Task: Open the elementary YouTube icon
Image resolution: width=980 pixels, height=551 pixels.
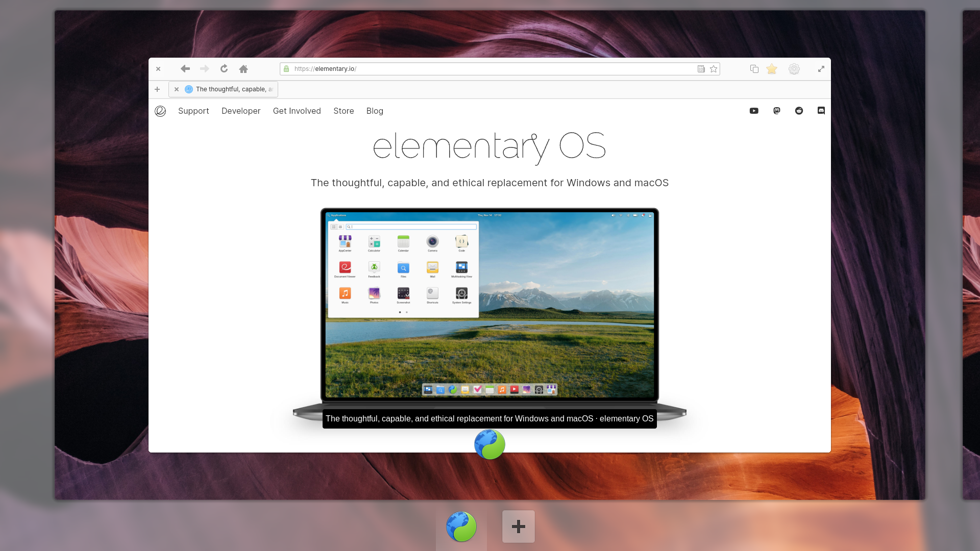Action: pyautogui.click(x=754, y=111)
